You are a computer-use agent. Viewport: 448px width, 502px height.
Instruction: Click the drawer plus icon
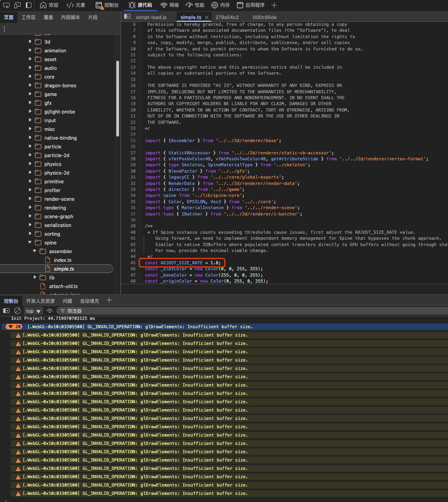(109, 300)
